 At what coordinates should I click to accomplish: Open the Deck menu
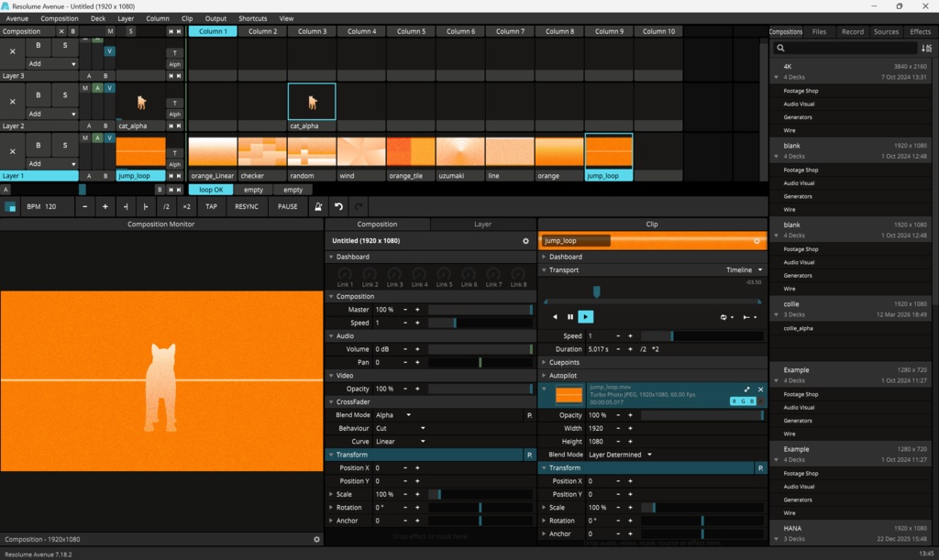98,18
